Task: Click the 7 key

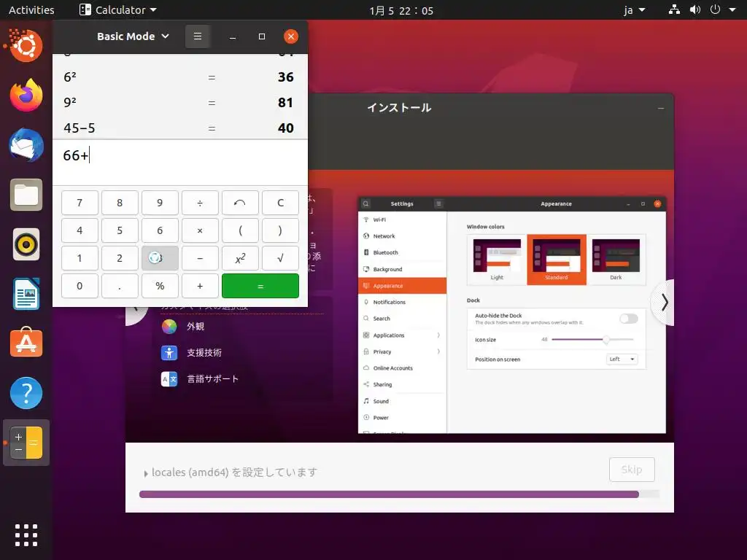Action: pos(80,203)
